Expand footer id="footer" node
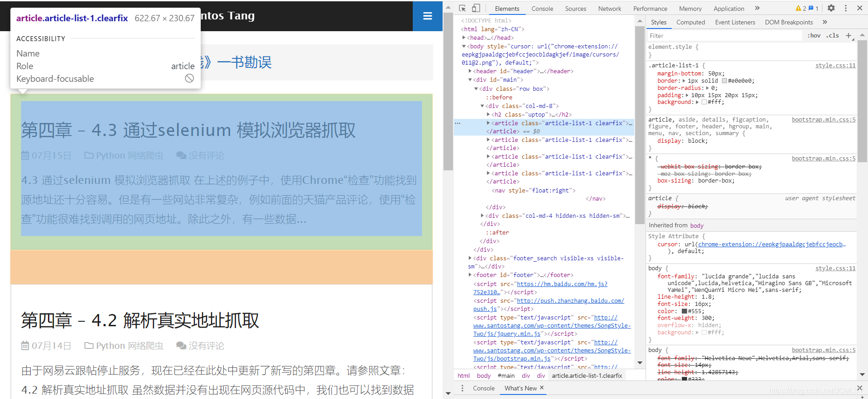The image size is (868, 399). 470,275
